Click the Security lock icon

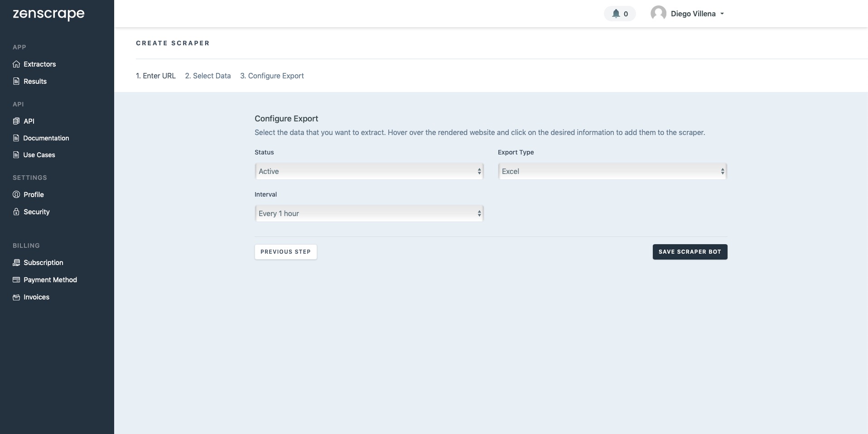click(16, 212)
